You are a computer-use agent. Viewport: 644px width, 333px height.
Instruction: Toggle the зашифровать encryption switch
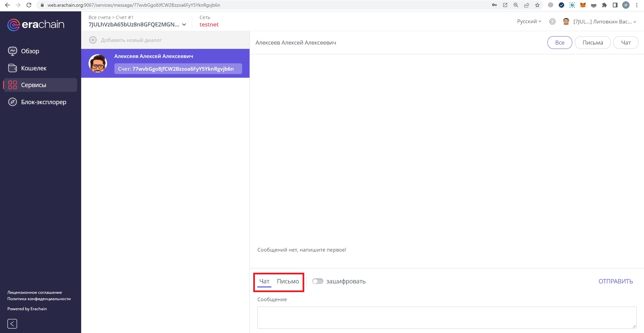tap(317, 281)
